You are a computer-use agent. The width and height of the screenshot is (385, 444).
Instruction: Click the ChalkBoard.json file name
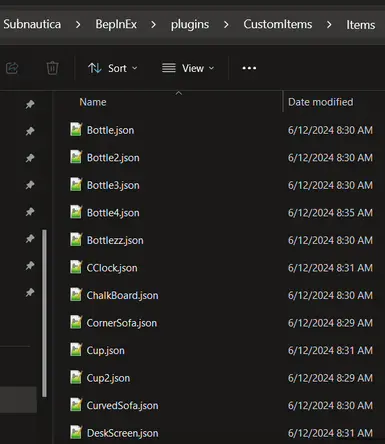pos(122,295)
